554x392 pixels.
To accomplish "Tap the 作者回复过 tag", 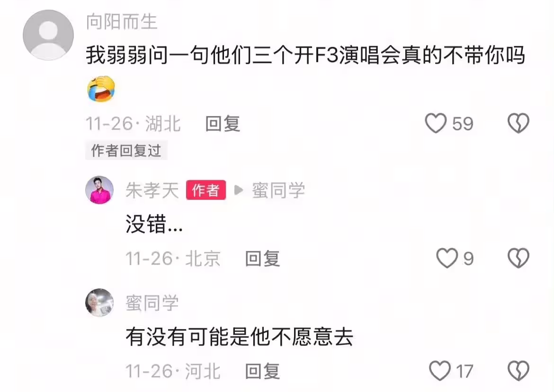I will point(126,151).
